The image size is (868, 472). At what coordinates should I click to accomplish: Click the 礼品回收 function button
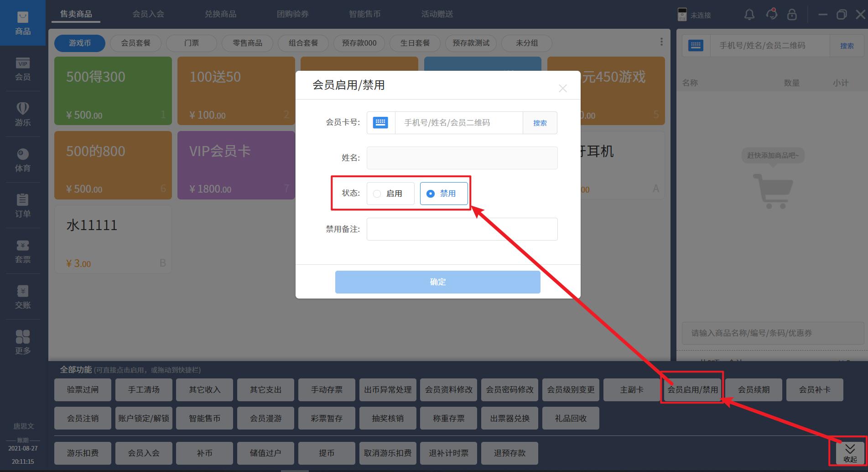[571, 418]
